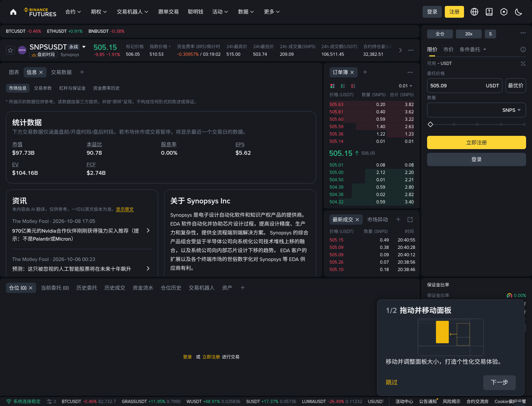The height and width of the screenshot is (406, 532).
Task: Close the 订单簿 tab
Action: [x=352, y=72]
